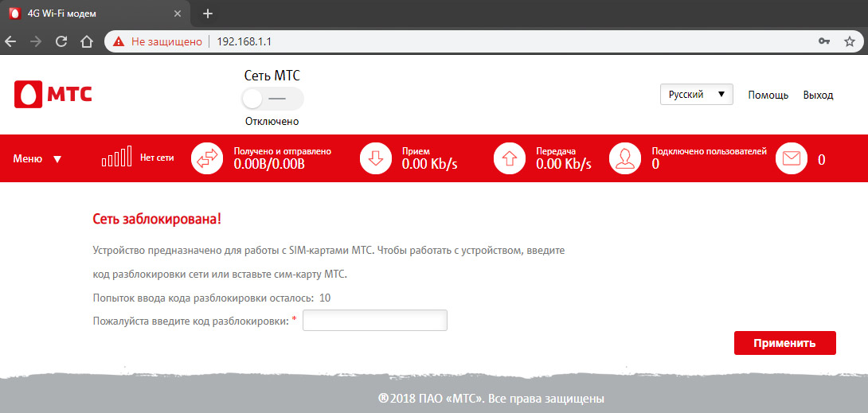Open the Русский language dropdown

click(696, 95)
